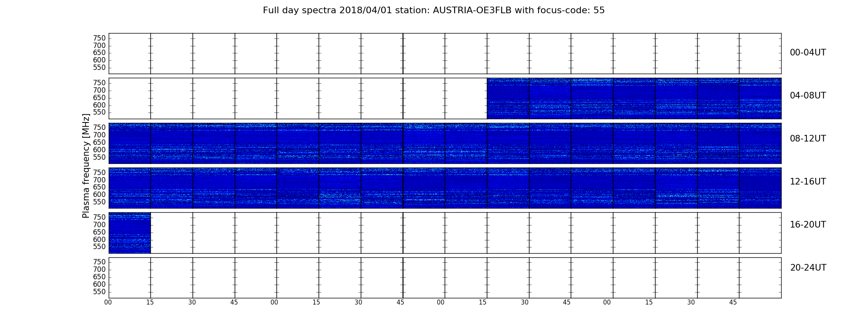This screenshot has width=868, height=331.
Task: Click the "Plasma frequency [MHz]" axis label
Action: point(86,165)
